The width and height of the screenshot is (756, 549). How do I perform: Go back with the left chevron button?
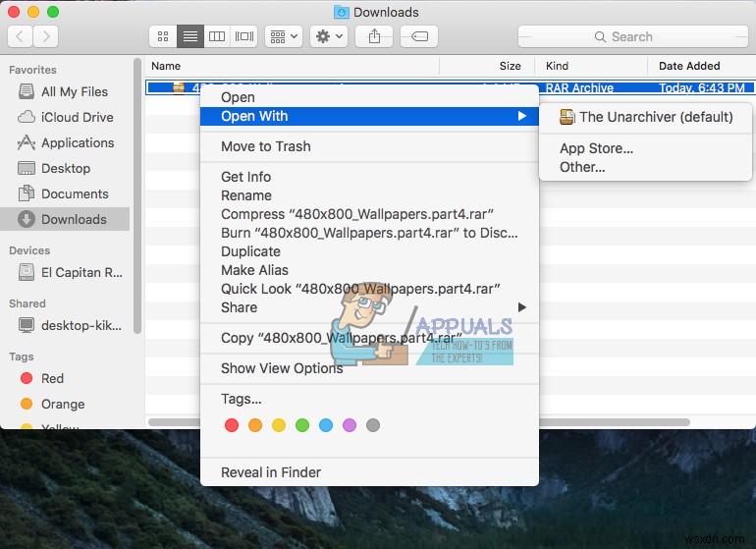21,36
